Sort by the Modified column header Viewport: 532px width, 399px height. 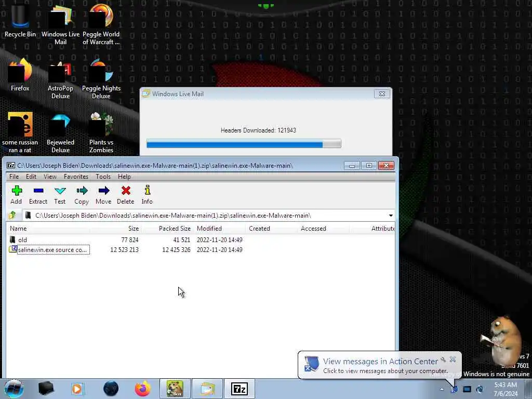point(220,229)
